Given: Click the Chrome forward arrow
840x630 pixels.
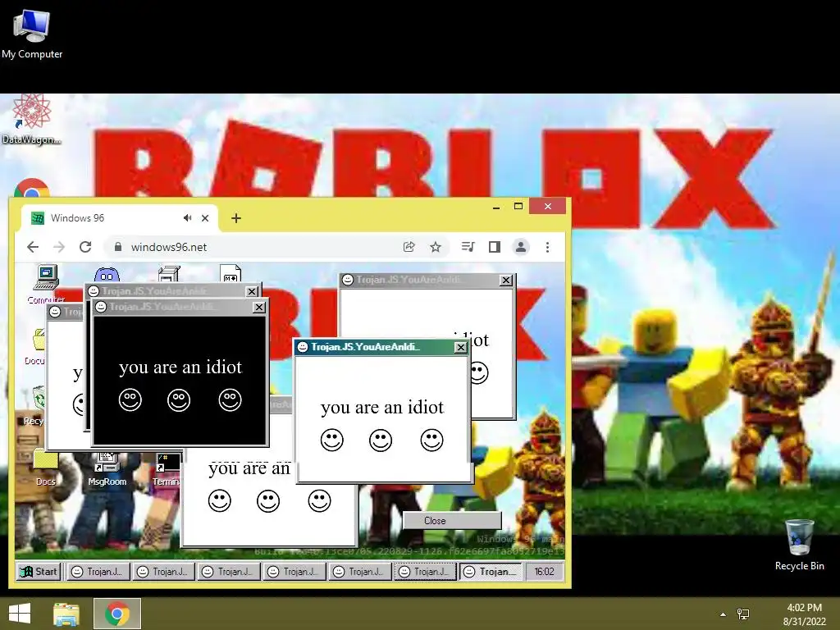Looking at the screenshot, I should click(x=59, y=247).
